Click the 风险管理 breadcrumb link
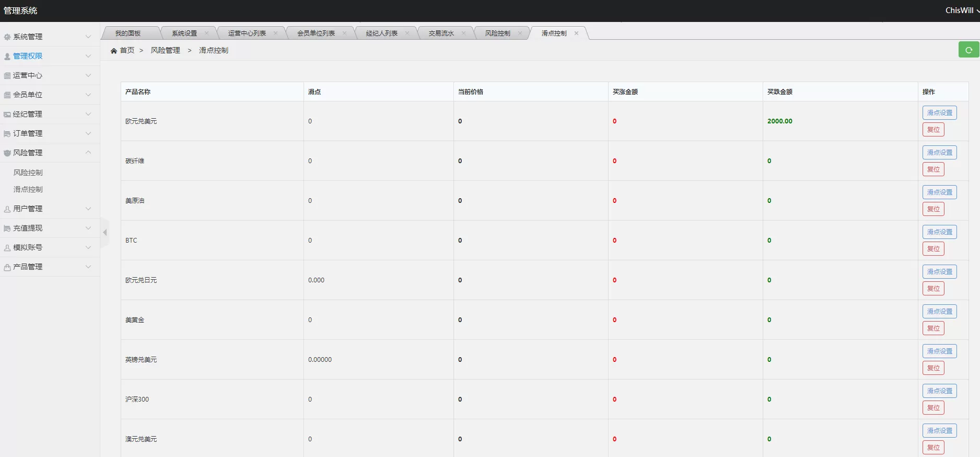Image resolution: width=980 pixels, height=457 pixels. coord(166,50)
